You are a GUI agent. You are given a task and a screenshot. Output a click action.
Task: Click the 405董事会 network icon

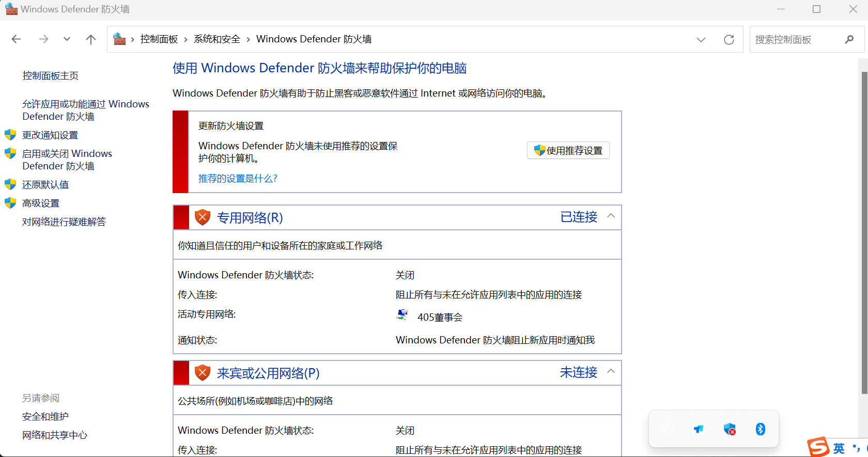(402, 315)
